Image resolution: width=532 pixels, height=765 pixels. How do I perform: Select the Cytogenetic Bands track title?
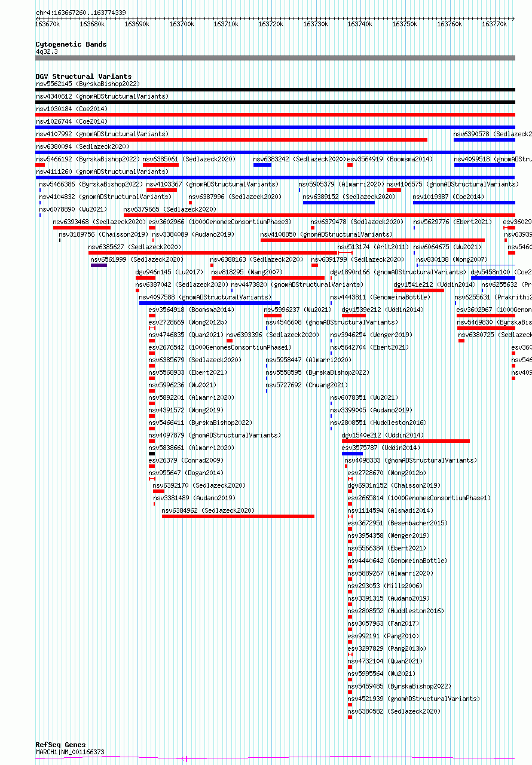click(x=71, y=44)
